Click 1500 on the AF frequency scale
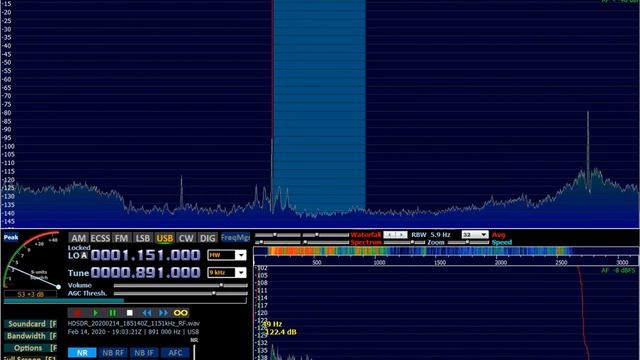This screenshot has height=360, width=640. point(440,262)
